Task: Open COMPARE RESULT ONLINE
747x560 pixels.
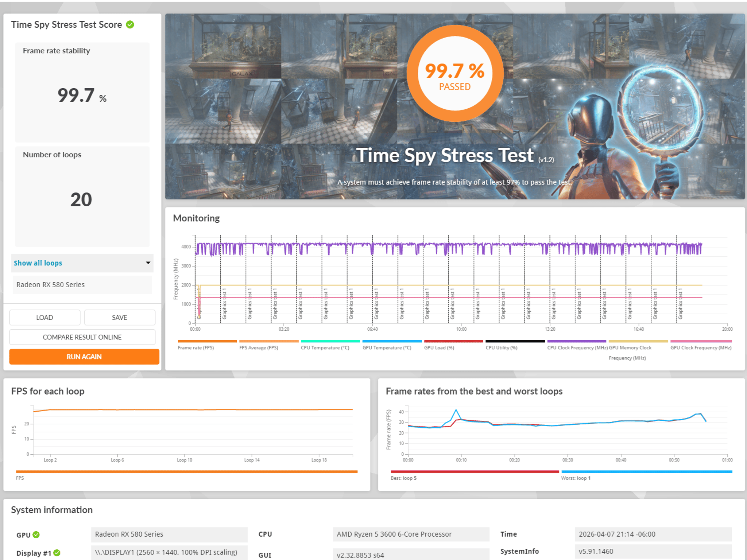Action: 82,337
